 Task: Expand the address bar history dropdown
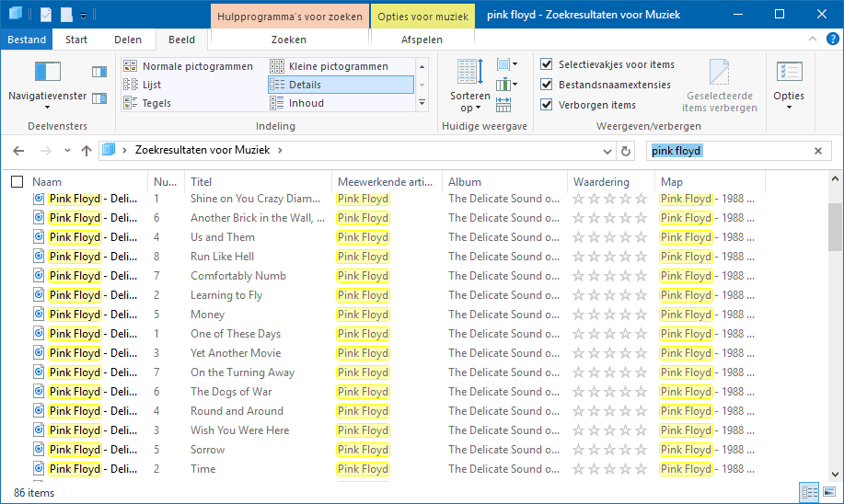(607, 151)
